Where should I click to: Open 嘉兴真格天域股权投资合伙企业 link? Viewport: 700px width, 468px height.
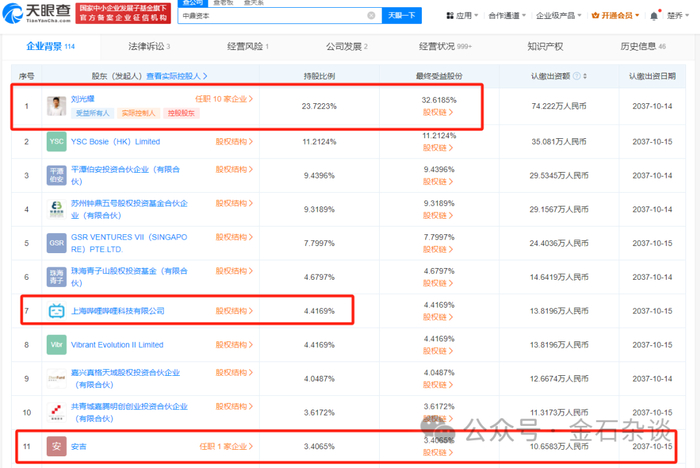coord(125,379)
